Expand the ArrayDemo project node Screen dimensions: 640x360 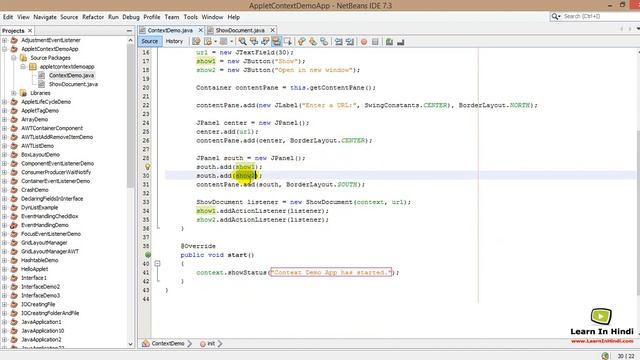(x=4, y=120)
